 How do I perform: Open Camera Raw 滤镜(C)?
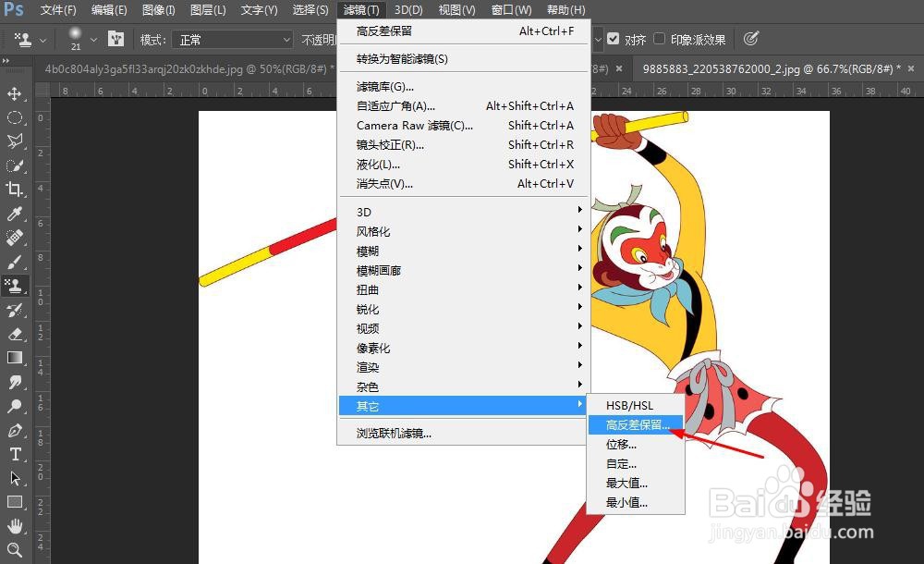click(x=463, y=125)
